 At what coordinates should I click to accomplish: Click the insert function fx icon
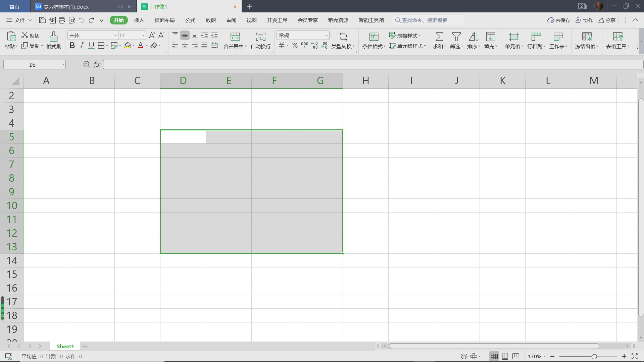[x=97, y=64]
